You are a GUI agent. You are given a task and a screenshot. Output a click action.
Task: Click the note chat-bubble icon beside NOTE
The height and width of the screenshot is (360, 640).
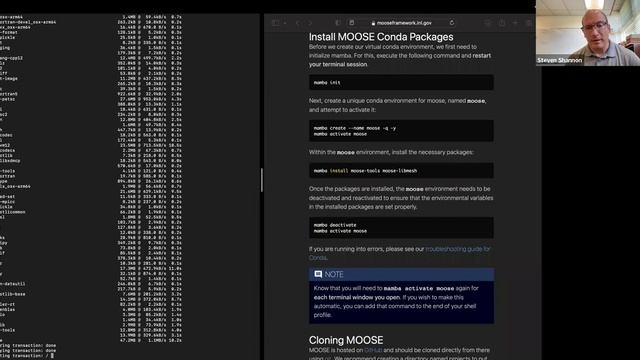point(318,274)
